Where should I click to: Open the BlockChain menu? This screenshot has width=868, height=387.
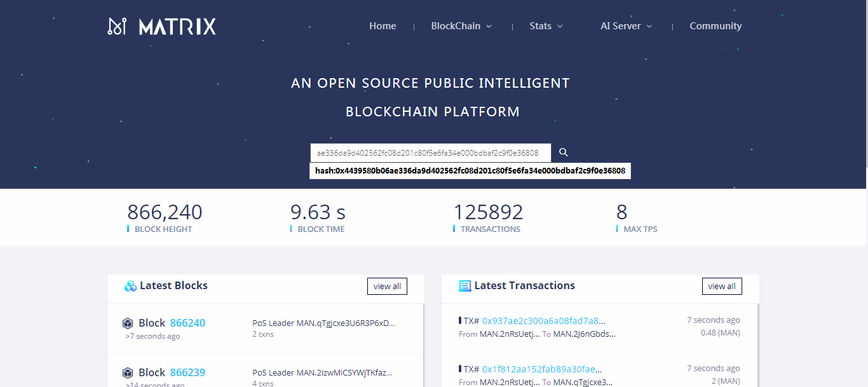(x=456, y=26)
